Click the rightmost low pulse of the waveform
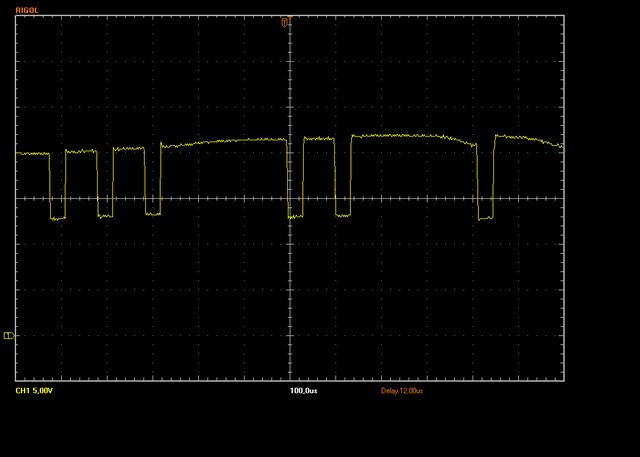The width and height of the screenshot is (640, 457). pos(486,217)
